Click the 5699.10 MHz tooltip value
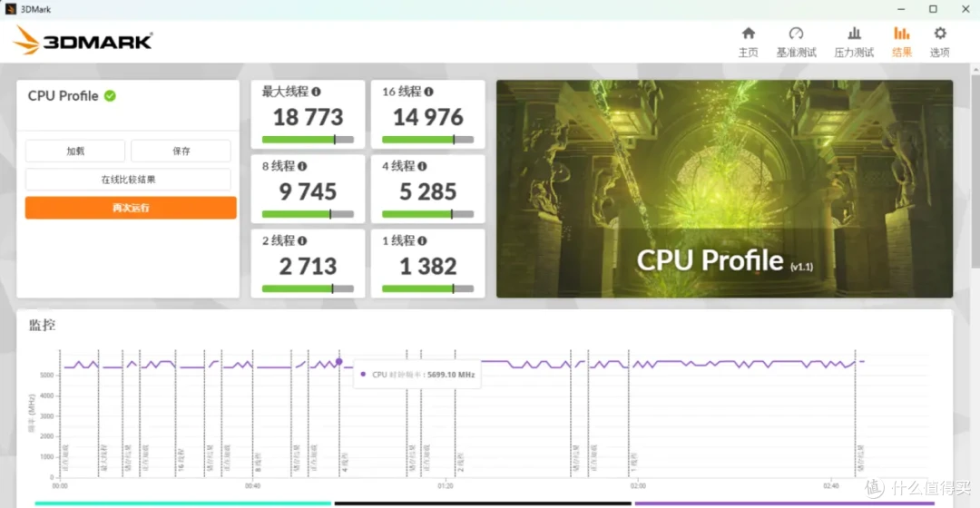The width and height of the screenshot is (980, 508). (x=451, y=375)
